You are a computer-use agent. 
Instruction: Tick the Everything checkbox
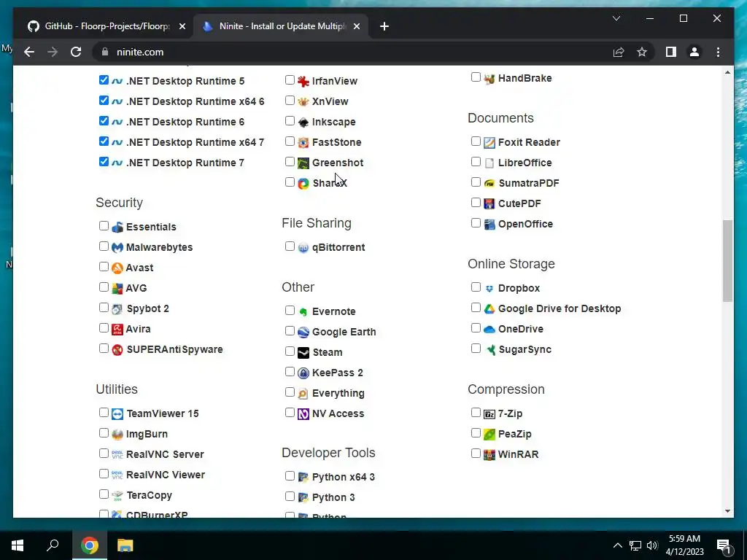pyautogui.click(x=290, y=392)
